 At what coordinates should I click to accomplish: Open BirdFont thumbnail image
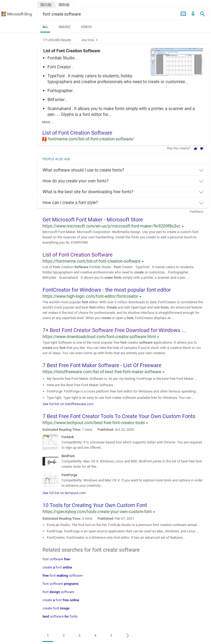50,461
